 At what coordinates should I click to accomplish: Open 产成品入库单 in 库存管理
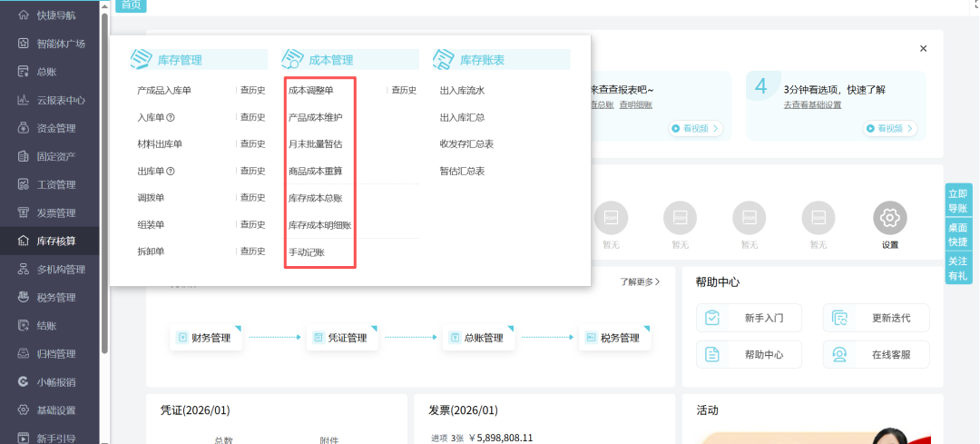coord(163,91)
